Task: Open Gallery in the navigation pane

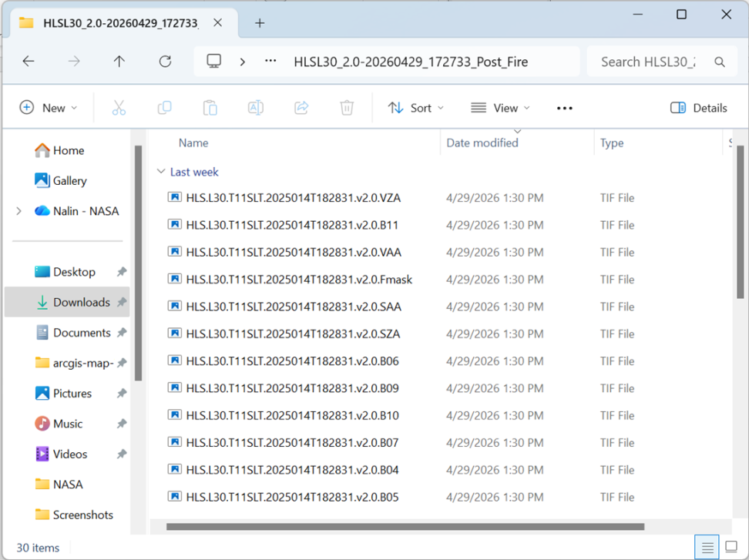Action: 61,180
